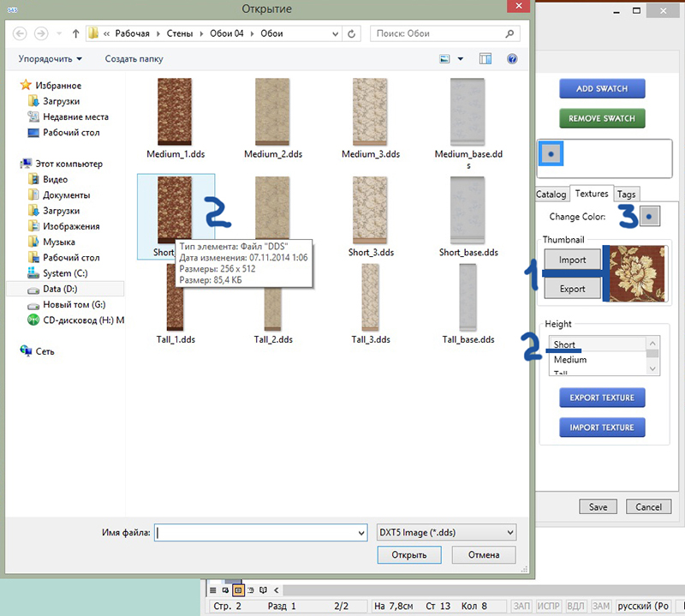Switch to the Tags tab
This screenshot has height=616, width=685.
[x=626, y=194]
